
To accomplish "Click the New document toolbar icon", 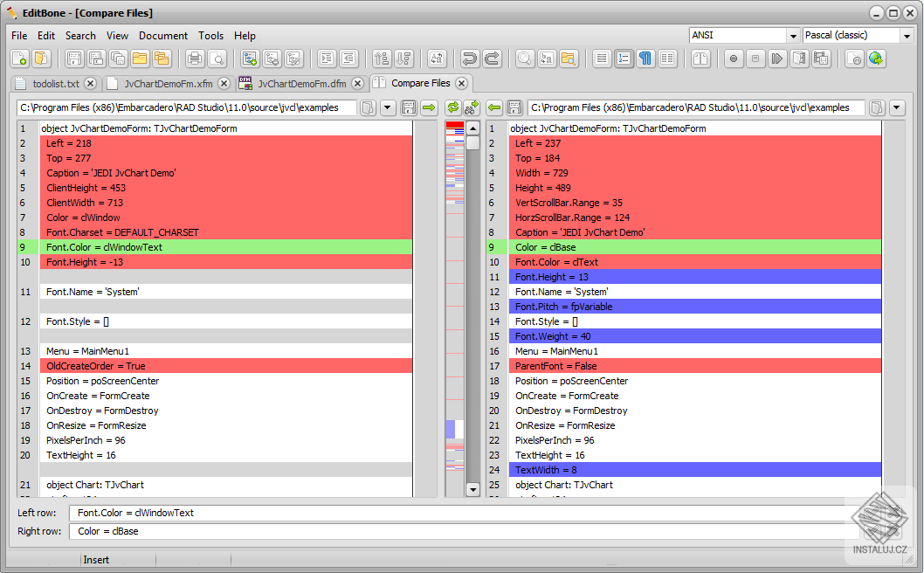I will pyautogui.click(x=19, y=59).
